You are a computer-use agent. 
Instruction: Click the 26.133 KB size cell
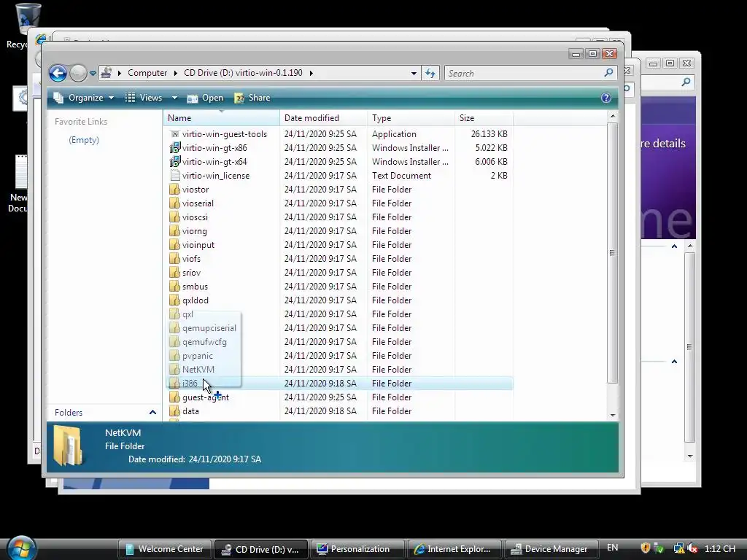coord(489,134)
